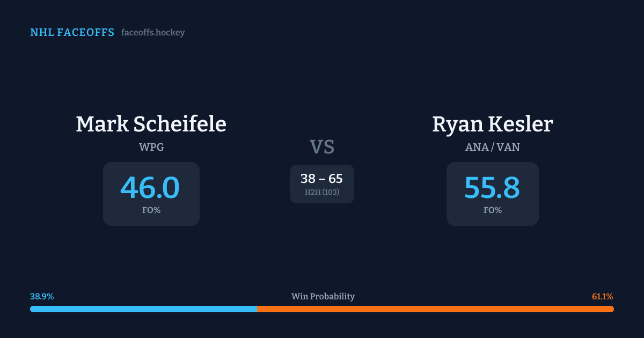Viewport: 644px width, 338px height.
Task: Click the FO% label under 55.8
Action: pyautogui.click(x=492, y=210)
